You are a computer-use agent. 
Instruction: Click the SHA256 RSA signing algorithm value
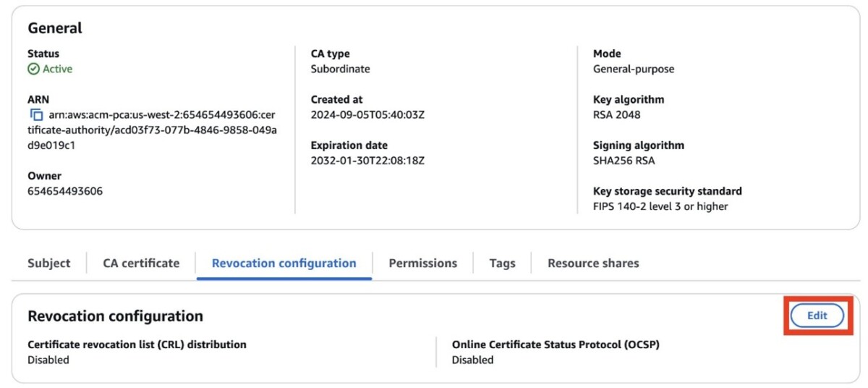(x=624, y=161)
